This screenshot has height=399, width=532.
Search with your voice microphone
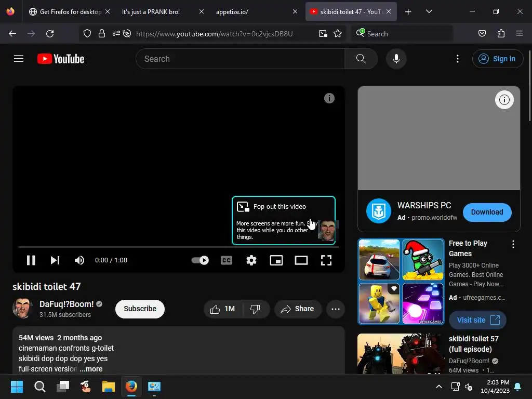(x=396, y=59)
